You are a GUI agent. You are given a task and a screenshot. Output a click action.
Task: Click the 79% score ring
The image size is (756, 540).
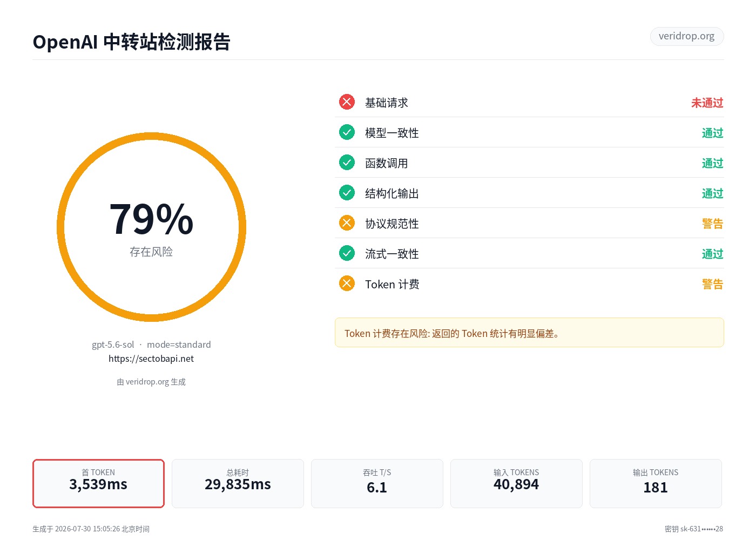click(x=151, y=227)
